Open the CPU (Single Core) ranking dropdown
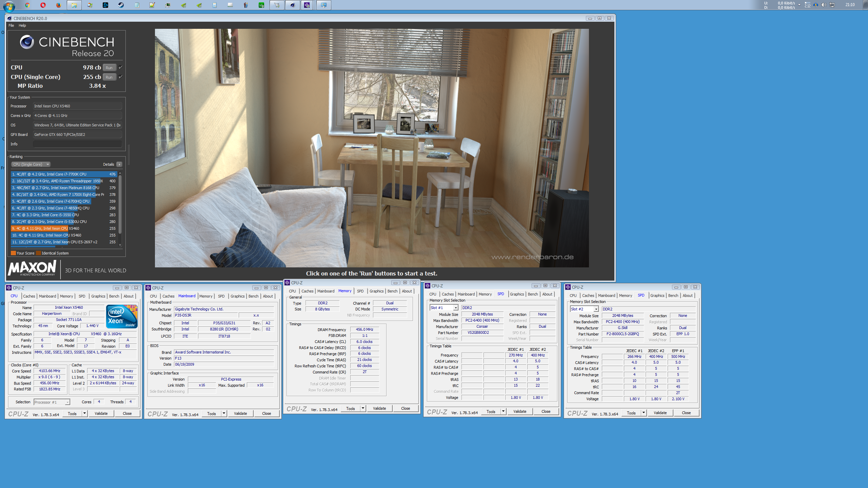Image resolution: width=868 pixels, height=488 pixels. pyautogui.click(x=31, y=164)
